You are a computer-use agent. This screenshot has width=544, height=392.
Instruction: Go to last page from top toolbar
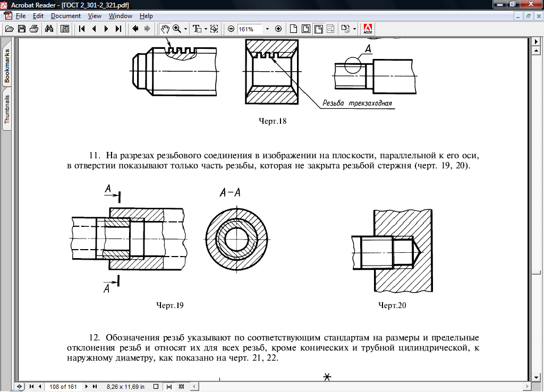tap(118, 29)
